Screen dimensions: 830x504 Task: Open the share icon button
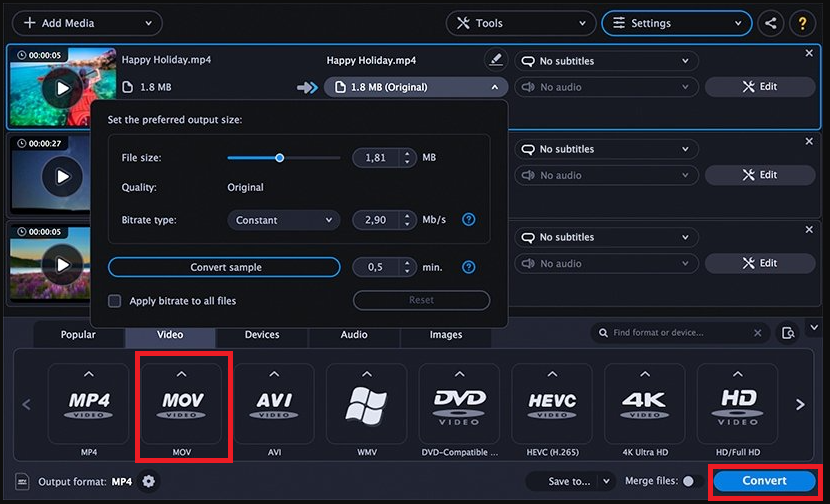[770, 23]
